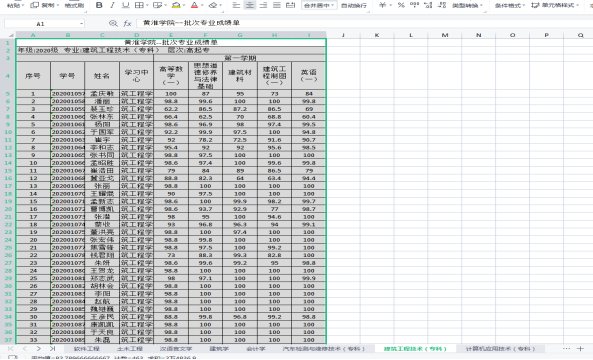Open the red font color swatch

(194, 5)
